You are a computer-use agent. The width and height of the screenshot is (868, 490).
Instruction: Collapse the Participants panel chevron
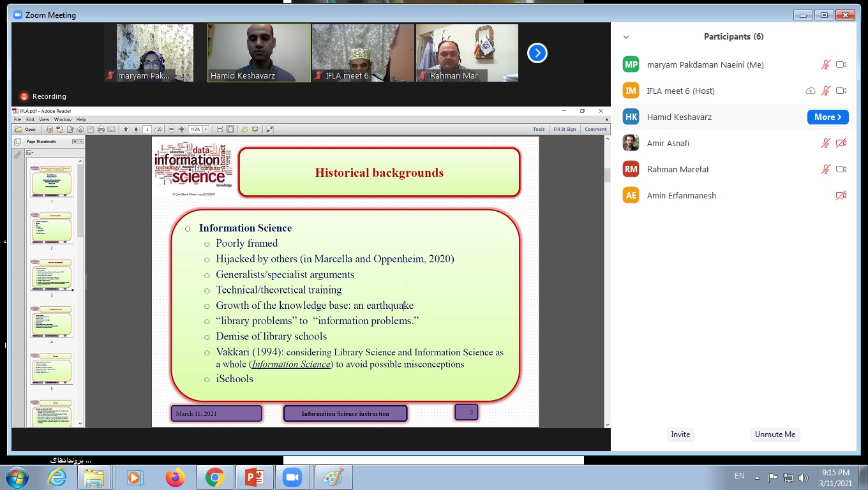626,37
